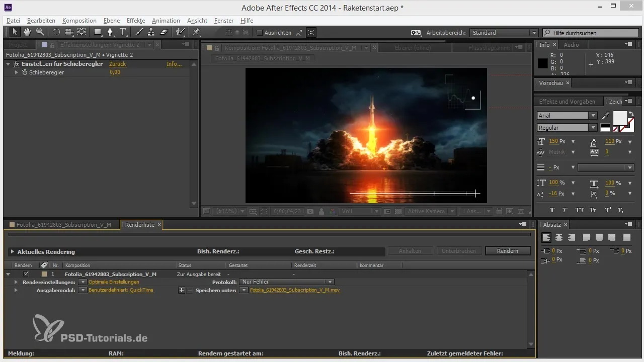This screenshot has width=644, height=362.
Task: Open the Regular font style dropdown
Action: [567, 128]
